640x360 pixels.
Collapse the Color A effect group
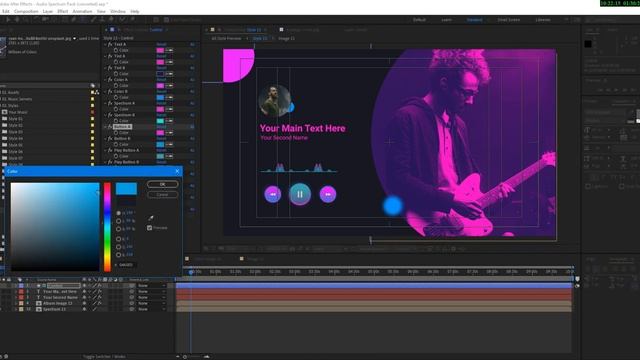(x=105, y=80)
